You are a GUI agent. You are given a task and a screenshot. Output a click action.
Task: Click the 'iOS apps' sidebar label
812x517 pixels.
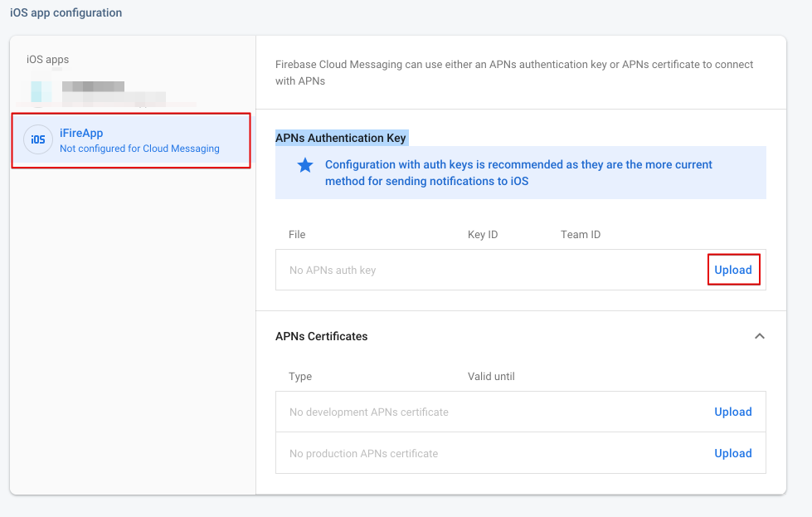(x=48, y=60)
